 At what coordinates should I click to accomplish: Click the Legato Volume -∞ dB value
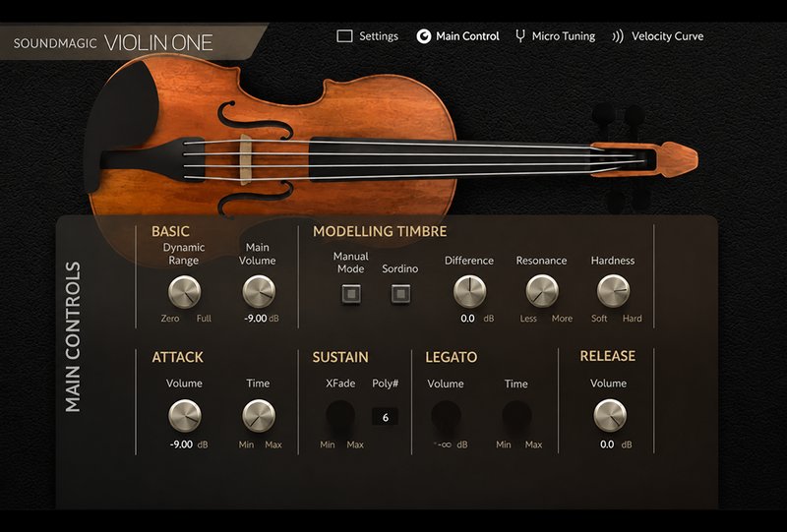[x=451, y=444]
